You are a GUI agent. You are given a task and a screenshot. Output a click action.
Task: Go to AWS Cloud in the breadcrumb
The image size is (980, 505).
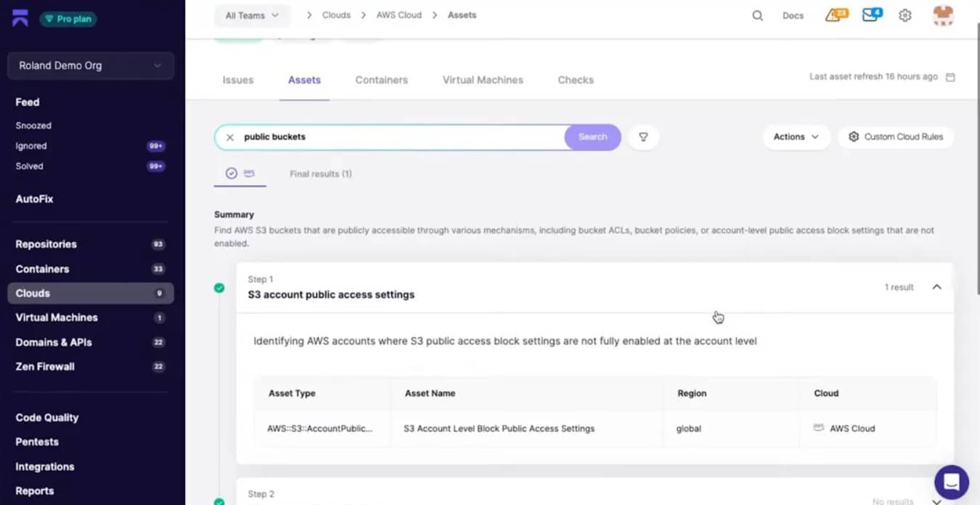[399, 15]
